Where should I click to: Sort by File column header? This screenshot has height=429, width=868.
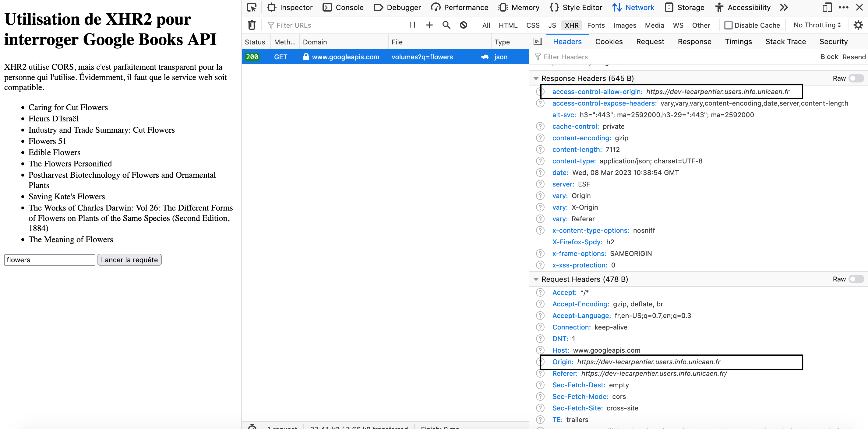pyautogui.click(x=439, y=42)
